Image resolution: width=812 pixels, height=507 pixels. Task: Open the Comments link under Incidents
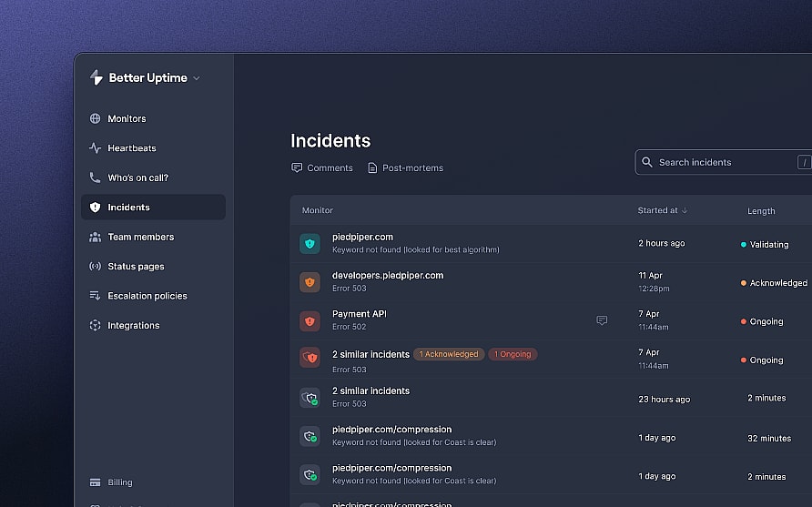(330, 167)
